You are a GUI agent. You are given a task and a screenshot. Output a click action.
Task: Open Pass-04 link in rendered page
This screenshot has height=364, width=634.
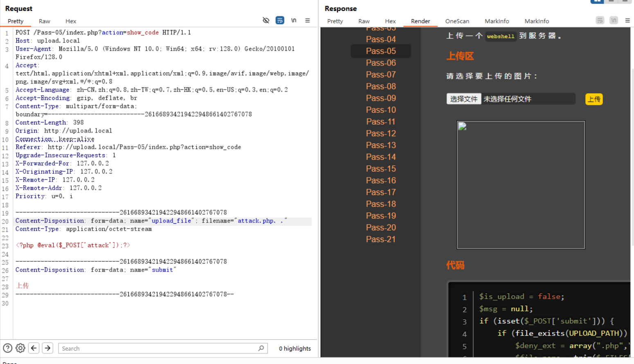pyautogui.click(x=381, y=39)
